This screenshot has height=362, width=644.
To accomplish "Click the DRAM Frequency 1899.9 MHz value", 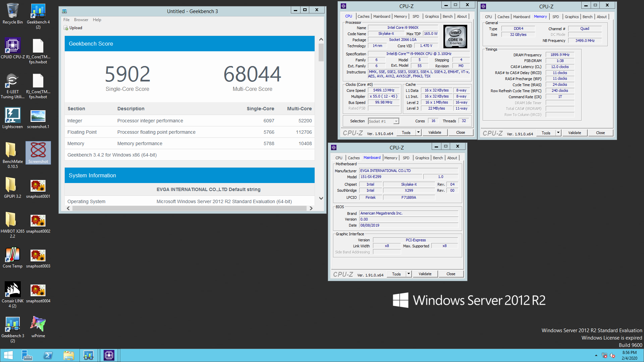I will point(560,55).
